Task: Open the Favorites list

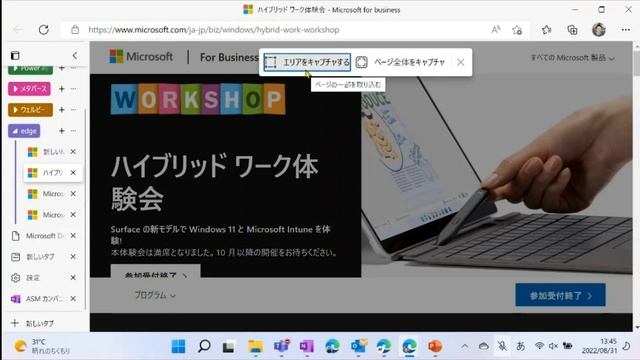Action: tap(547, 30)
